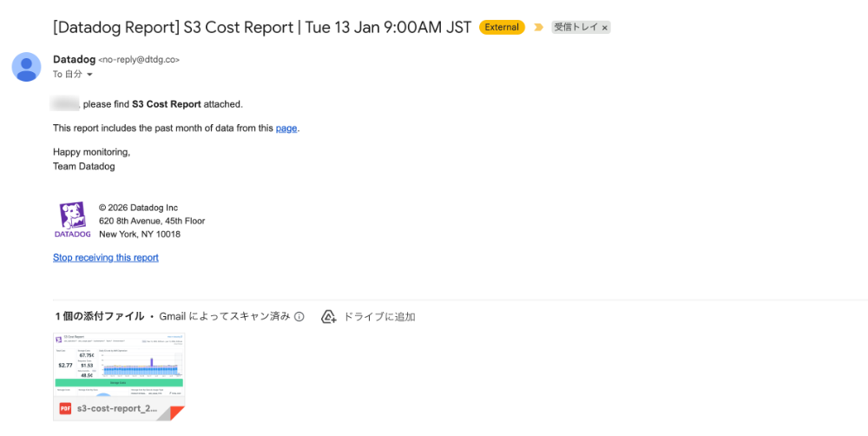Image resolution: width=868 pixels, height=436 pixels.
Task: Click the s3-cost-report_2... file name
Action: pos(117,409)
